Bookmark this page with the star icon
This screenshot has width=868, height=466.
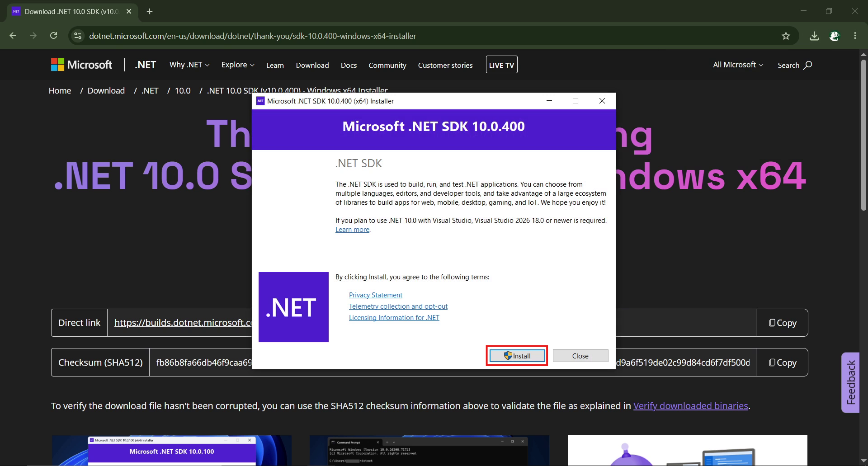(786, 36)
